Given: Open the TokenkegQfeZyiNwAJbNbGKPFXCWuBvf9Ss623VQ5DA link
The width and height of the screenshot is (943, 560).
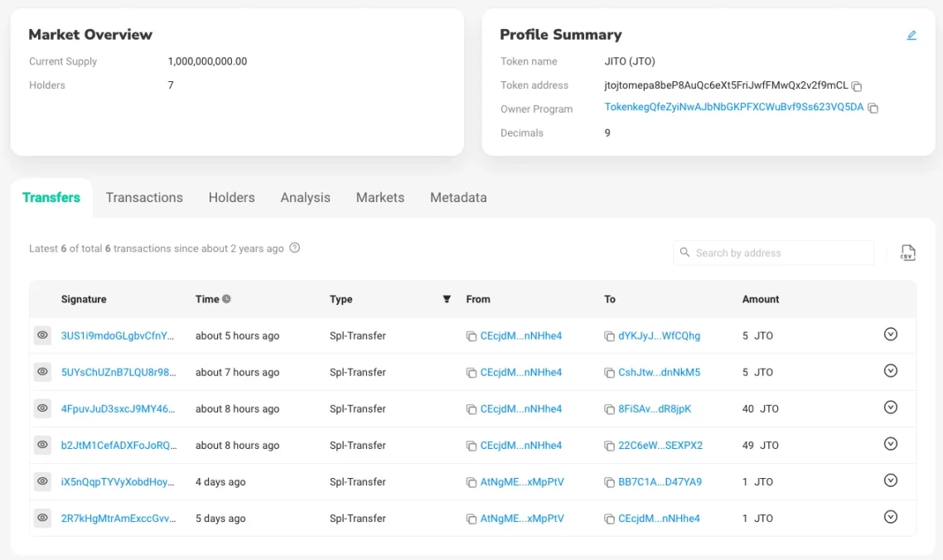Looking at the screenshot, I should [x=733, y=108].
